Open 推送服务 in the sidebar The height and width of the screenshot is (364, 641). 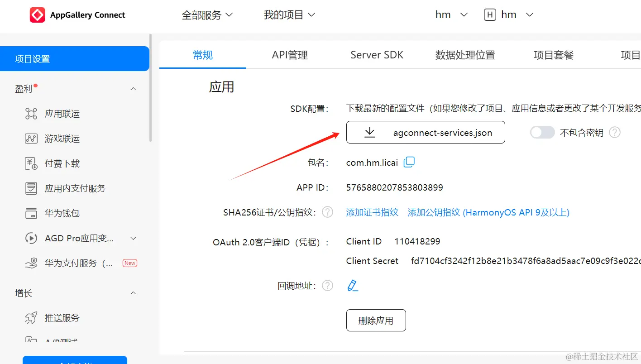pyautogui.click(x=62, y=318)
